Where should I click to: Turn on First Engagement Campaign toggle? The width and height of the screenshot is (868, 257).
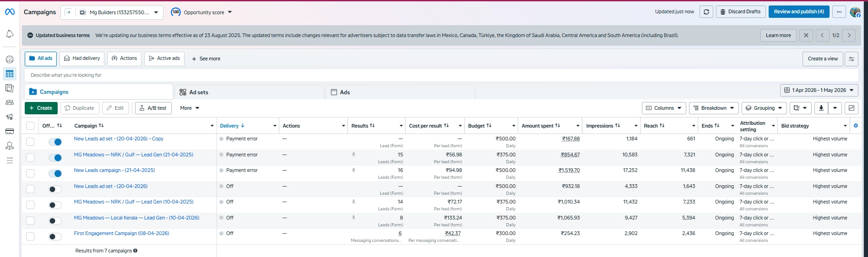[x=55, y=236]
